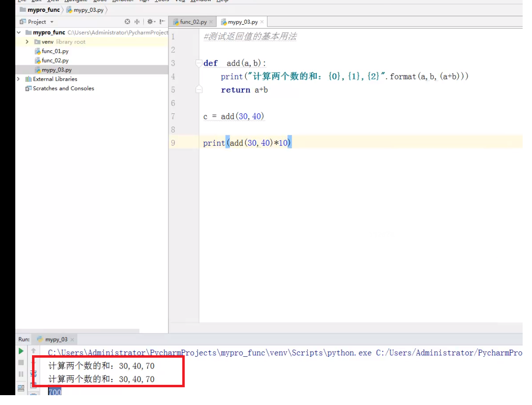
Task: Collapse all nodes in Project panel
Action: tap(137, 22)
